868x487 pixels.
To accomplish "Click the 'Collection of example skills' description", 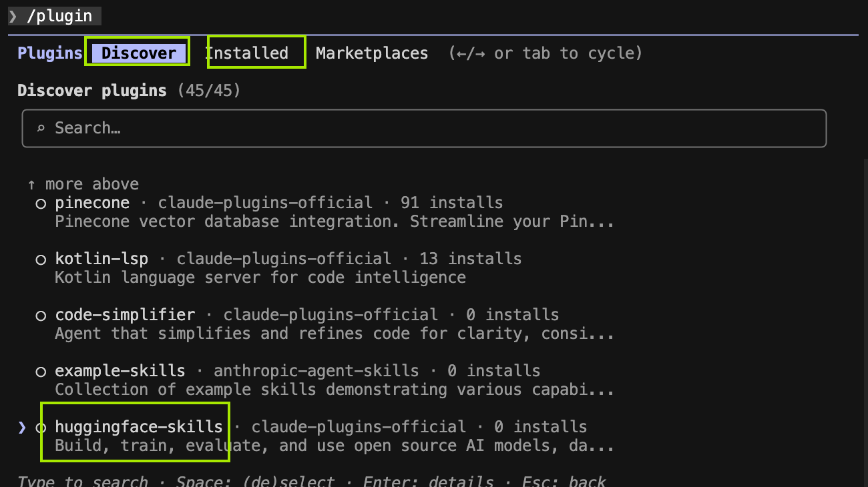I will pyautogui.click(x=335, y=390).
